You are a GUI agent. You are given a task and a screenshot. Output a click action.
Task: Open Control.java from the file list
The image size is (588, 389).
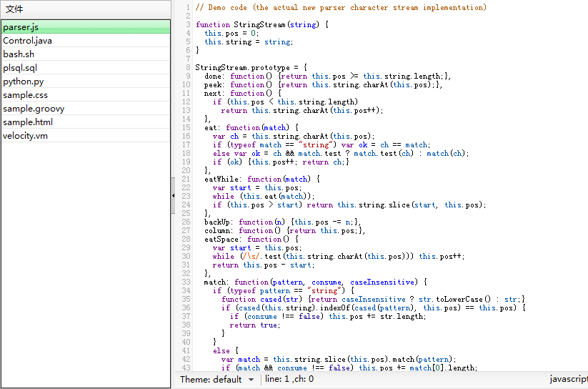[27, 41]
